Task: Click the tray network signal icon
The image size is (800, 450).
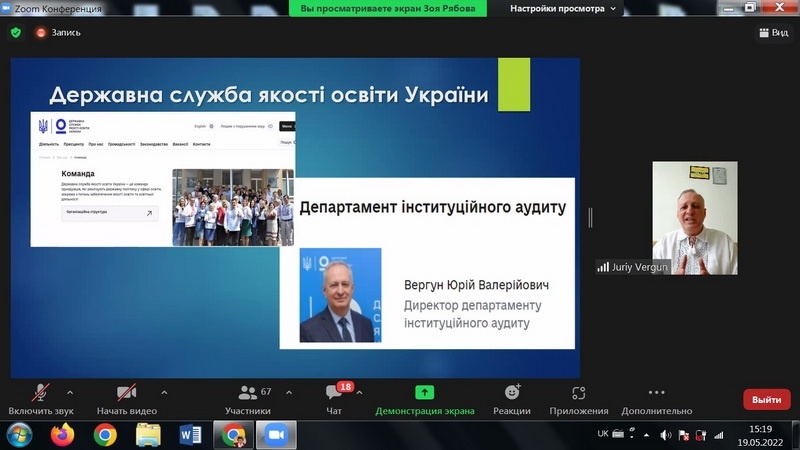Action: 719,435
